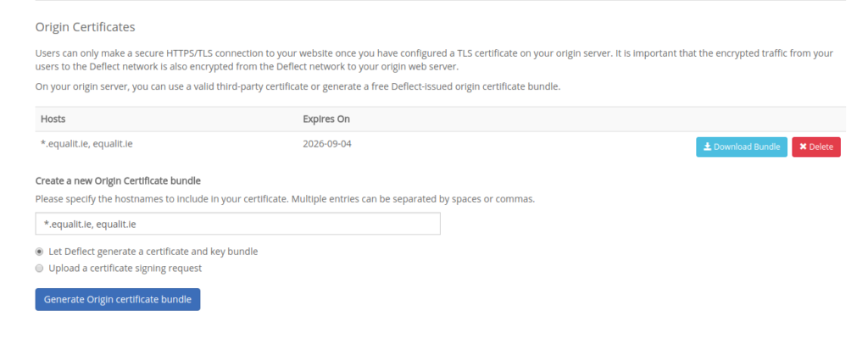868x338 pixels.
Task: Click the paragraph about secure HTTPS/TLS connection
Action: coord(434,60)
